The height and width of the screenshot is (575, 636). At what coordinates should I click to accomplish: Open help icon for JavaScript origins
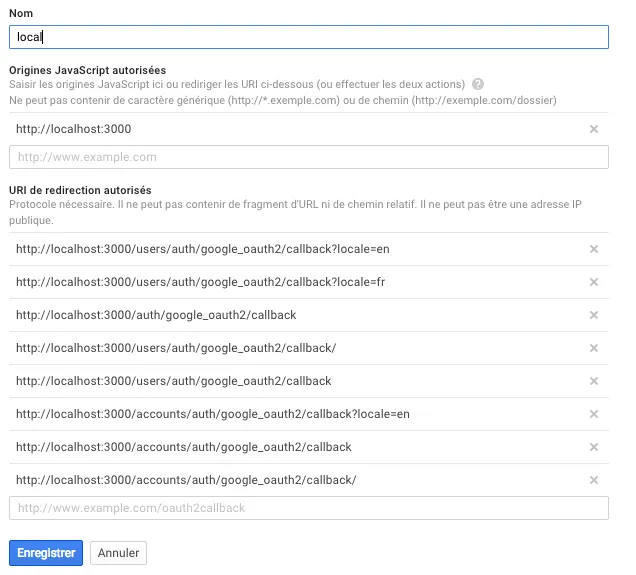click(x=478, y=84)
